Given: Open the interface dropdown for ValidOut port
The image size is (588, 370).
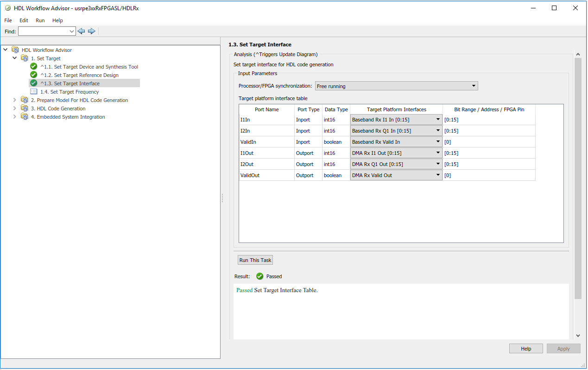Looking at the screenshot, I should pos(396,175).
